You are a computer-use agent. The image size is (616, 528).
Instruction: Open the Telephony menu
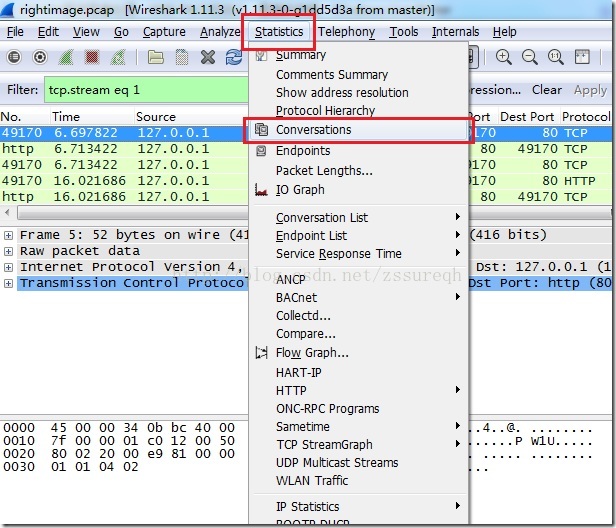pyautogui.click(x=346, y=32)
